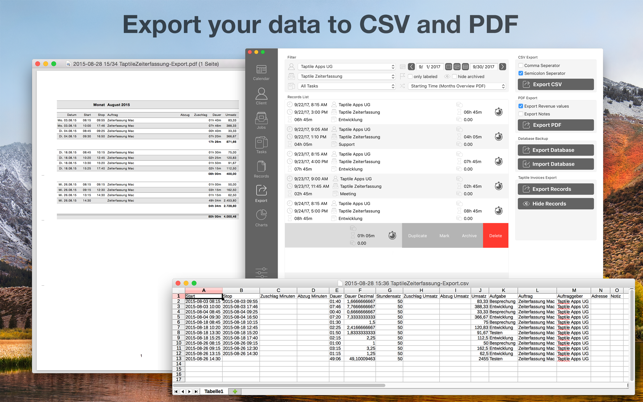Open the Tasks section in the sidebar
The height and width of the screenshot is (402, 643).
tap(261, 145)
